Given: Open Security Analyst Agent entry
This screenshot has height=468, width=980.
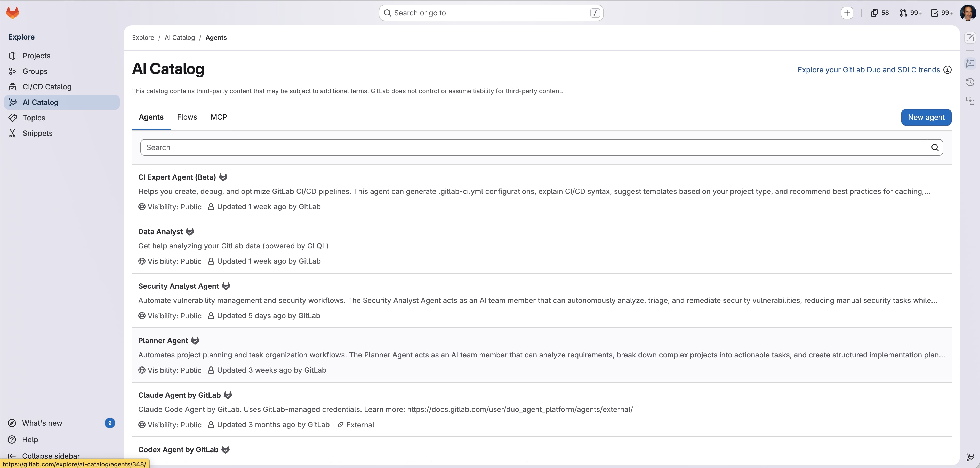Looking at the screenshot, I should pos(178,286).
